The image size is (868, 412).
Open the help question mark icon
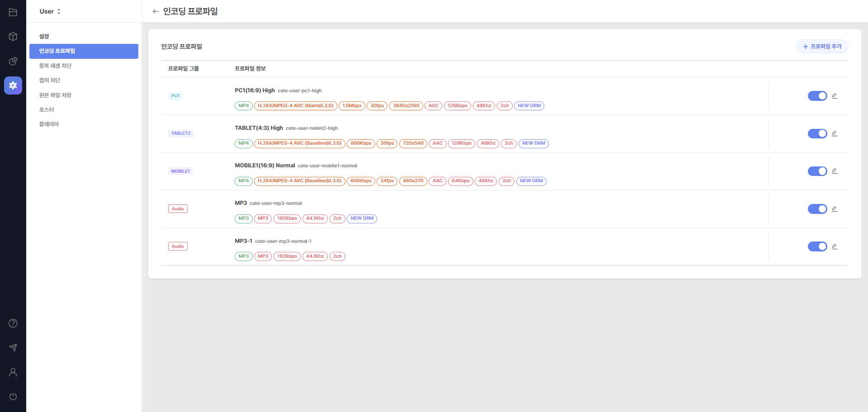point(13,323)
